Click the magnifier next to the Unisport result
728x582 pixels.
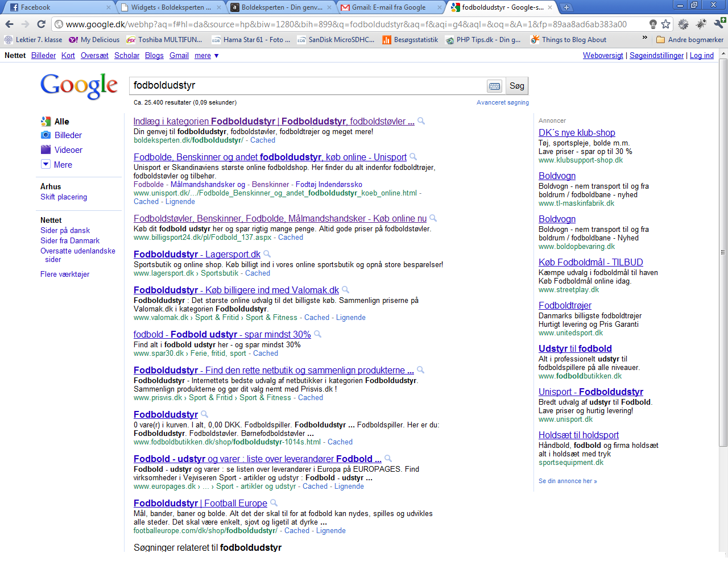tap(413, 157)
